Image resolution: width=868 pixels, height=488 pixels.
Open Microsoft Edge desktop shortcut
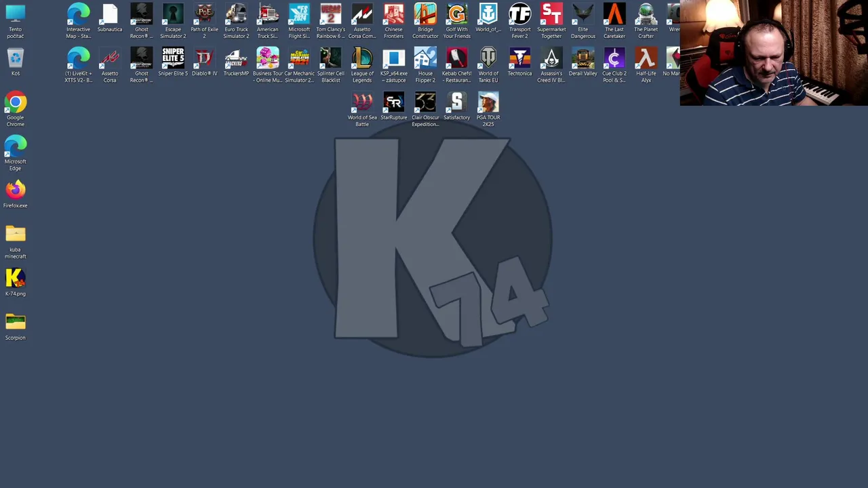point(15,153)
